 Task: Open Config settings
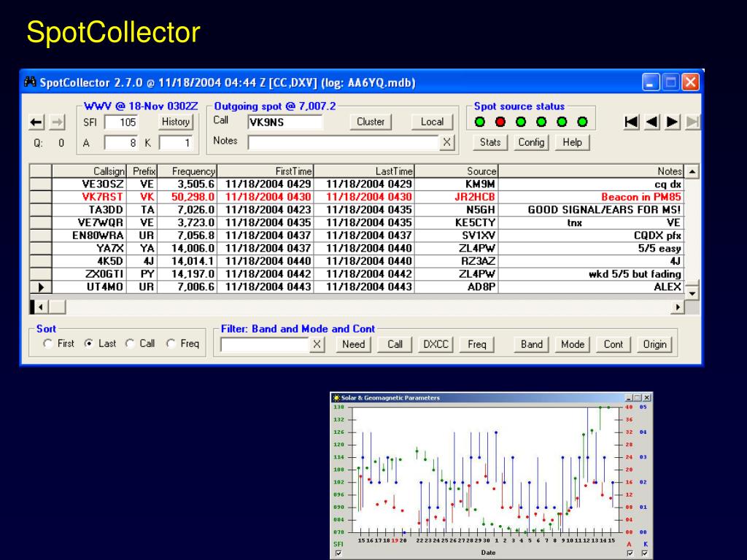click(531, 142)
